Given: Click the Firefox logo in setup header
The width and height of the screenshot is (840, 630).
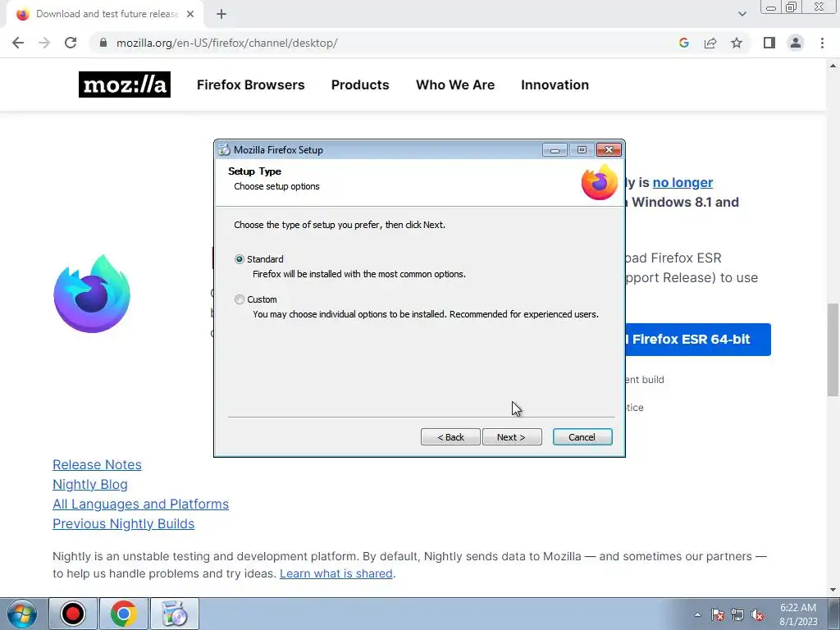Looking at the screenshot, I should (x=599, y=183).
